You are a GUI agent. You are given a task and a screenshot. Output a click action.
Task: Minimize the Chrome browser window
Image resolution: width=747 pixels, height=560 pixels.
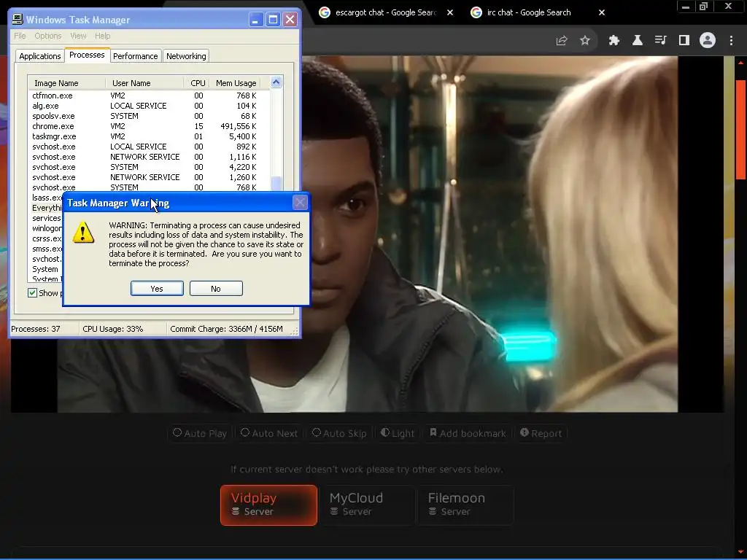685,7
